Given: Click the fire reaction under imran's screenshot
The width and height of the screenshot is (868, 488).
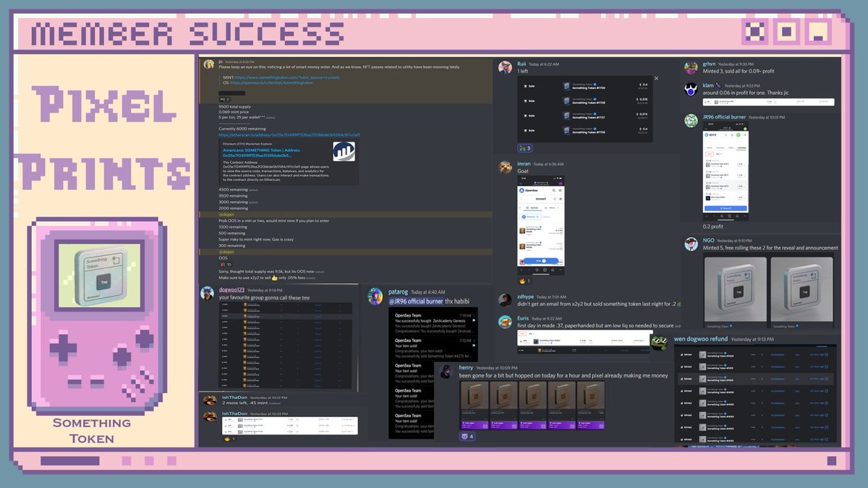Looking at the screenshot, I should 525,281.
